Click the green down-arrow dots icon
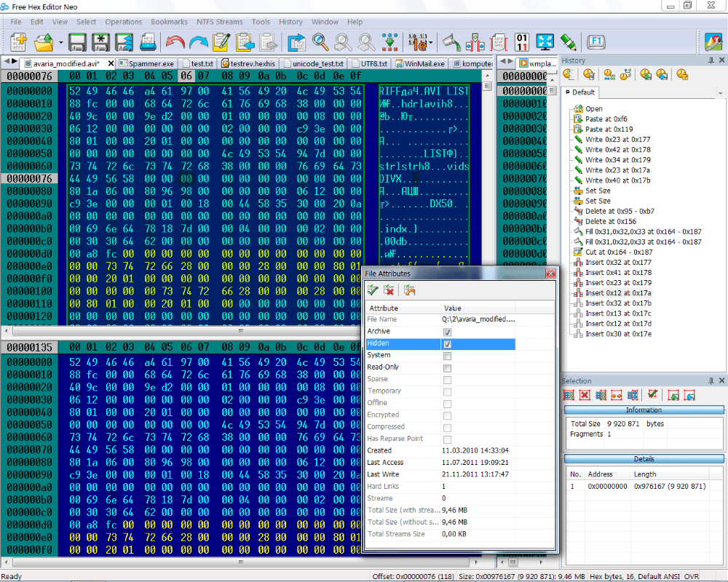The width and height of the screenshot is (728, 582). [390, 42]
